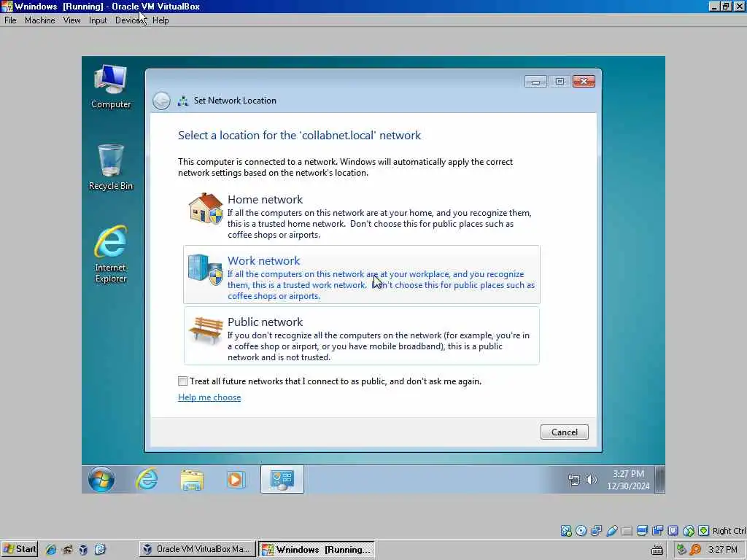This screenshot has width=747, height=560.
Task: Click host tray on-screen keyboard icon
Action: point(657,550)
